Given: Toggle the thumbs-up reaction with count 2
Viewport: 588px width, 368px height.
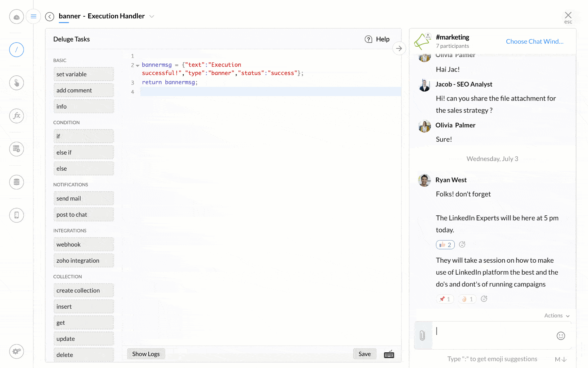Looking at the screenshot, I should tap(445, 245).
